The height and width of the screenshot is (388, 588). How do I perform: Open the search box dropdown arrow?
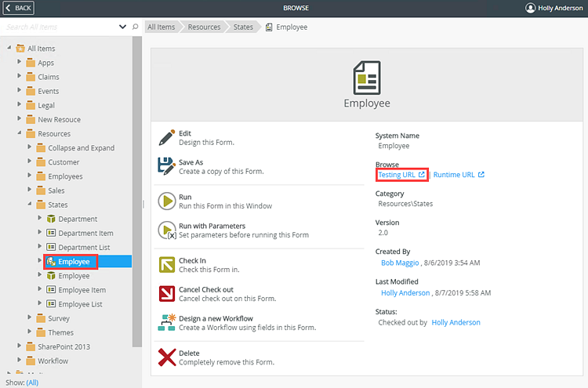point(122,27)
